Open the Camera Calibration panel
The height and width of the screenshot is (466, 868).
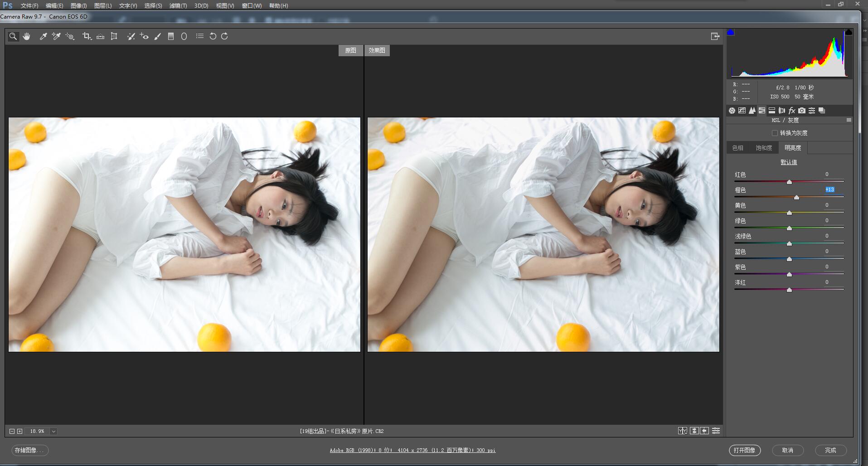pyautogui.click(x=801, y=111)
